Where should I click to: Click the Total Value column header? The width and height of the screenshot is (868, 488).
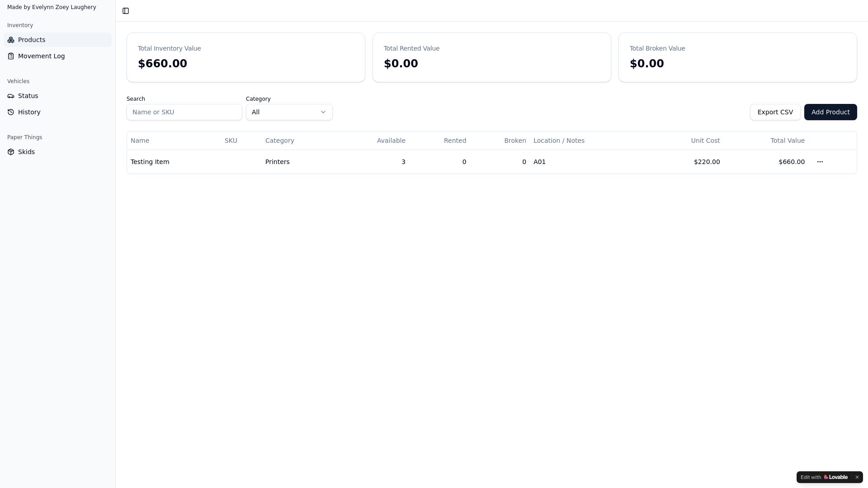[x=788, y=141]
